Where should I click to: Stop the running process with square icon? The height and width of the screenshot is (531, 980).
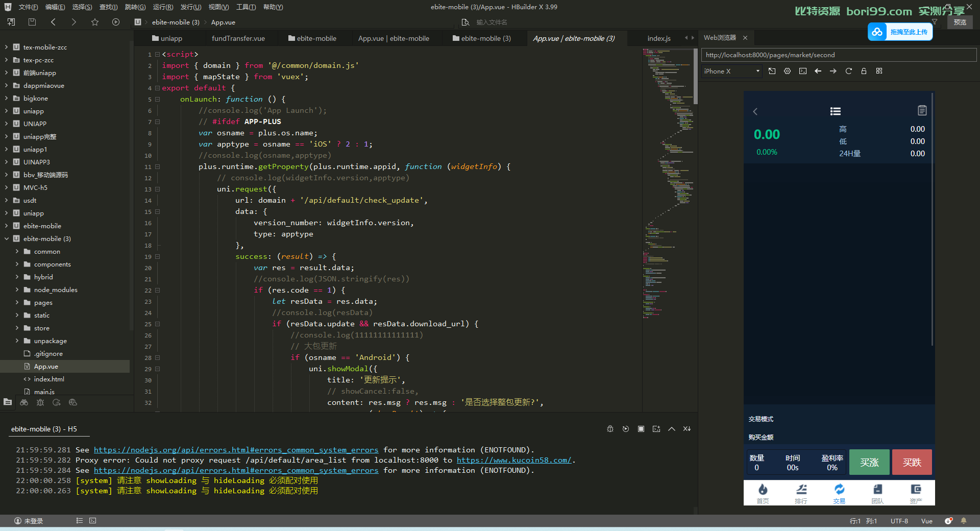[641, 429]
